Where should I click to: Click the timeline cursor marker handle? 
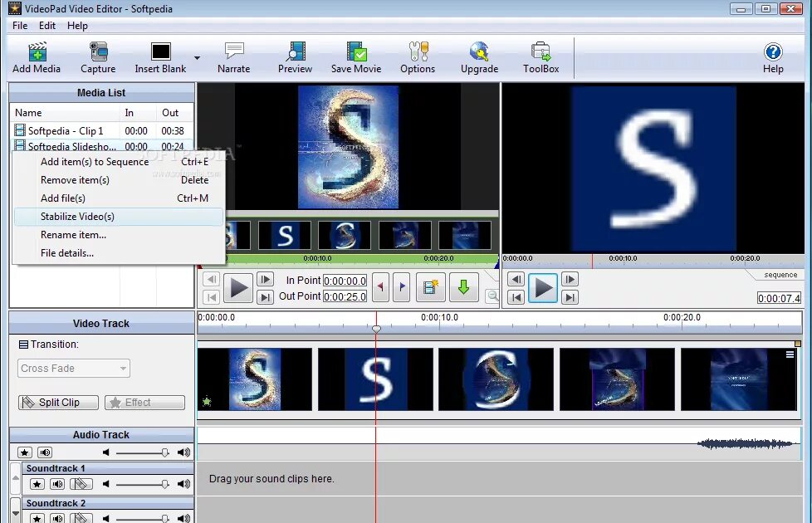pyautogui.click(x=376, y=329)
